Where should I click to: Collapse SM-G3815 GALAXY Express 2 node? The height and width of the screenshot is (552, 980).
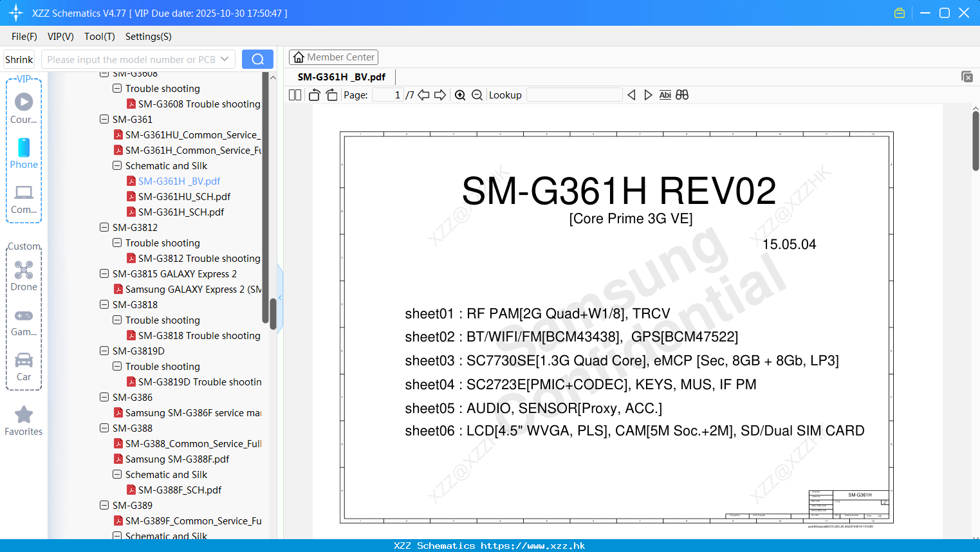104,273
